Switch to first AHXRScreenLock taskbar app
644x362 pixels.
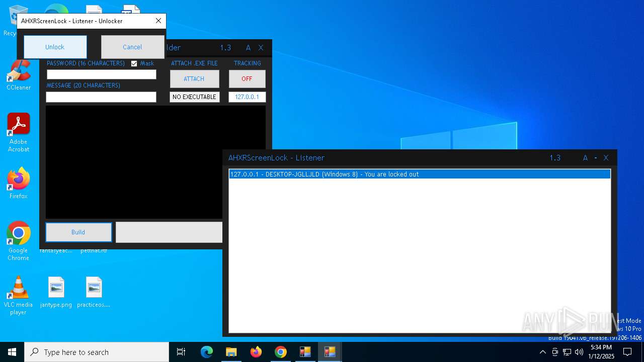[x=305, y=352]
